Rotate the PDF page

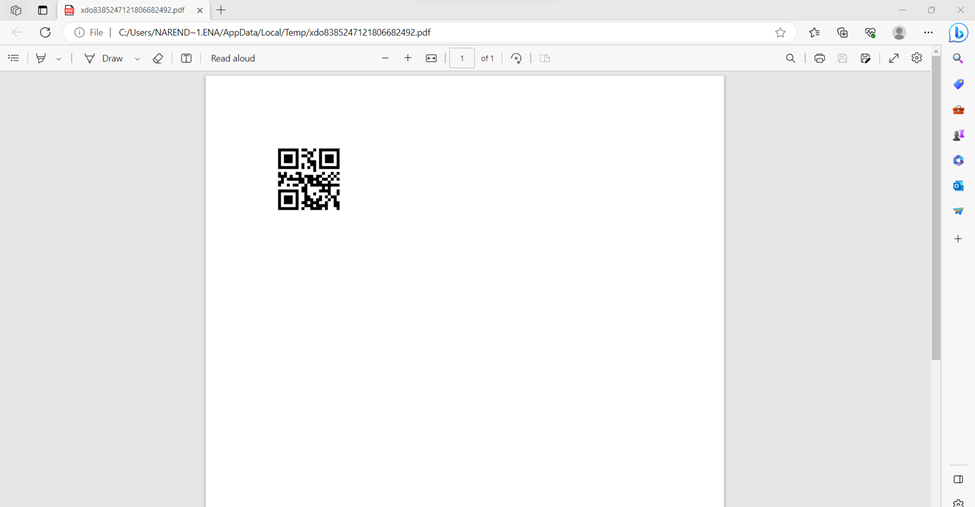(516, 58)
